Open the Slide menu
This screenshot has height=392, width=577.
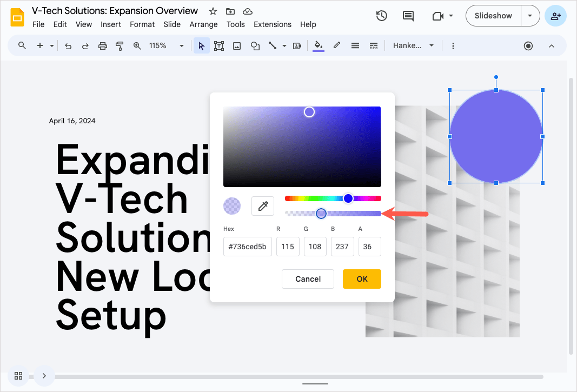(x=172, y=24)
